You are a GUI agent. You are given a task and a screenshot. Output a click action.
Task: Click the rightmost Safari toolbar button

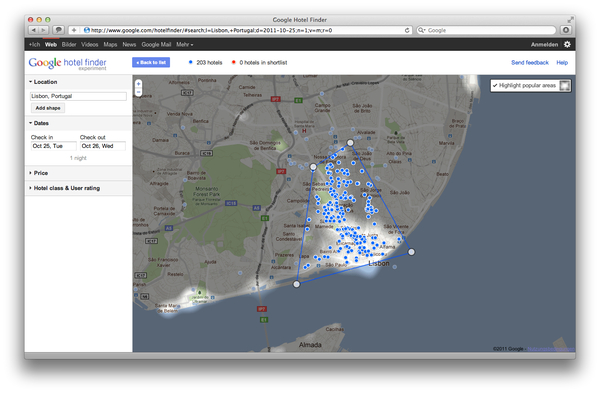click(x=566, y=30)
